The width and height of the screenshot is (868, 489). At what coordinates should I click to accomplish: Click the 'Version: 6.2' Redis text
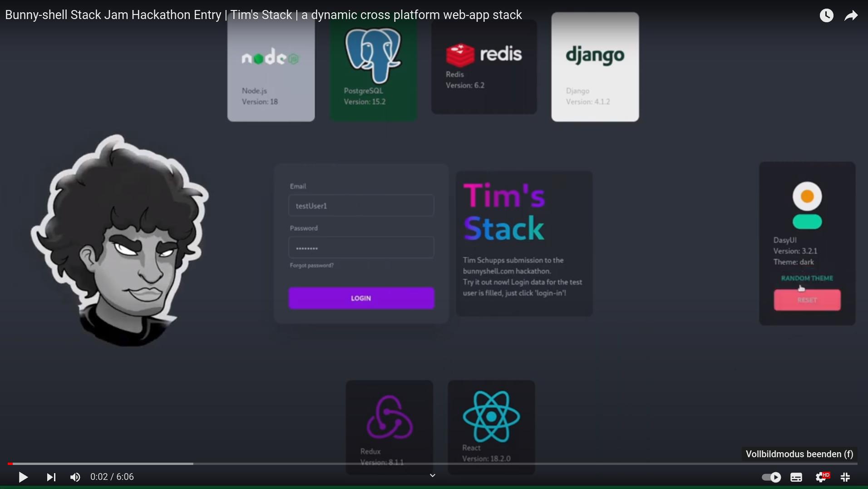[x=465, y=85]
